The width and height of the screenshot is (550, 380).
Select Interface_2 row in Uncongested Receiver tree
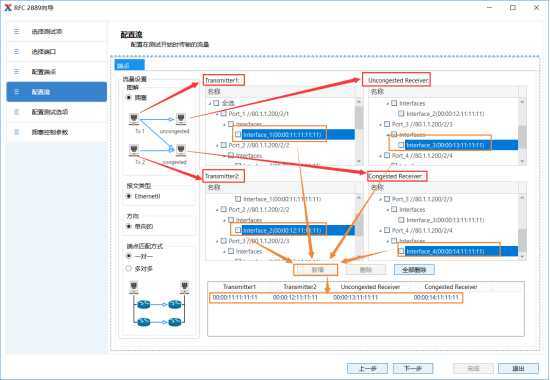[445, 114]
